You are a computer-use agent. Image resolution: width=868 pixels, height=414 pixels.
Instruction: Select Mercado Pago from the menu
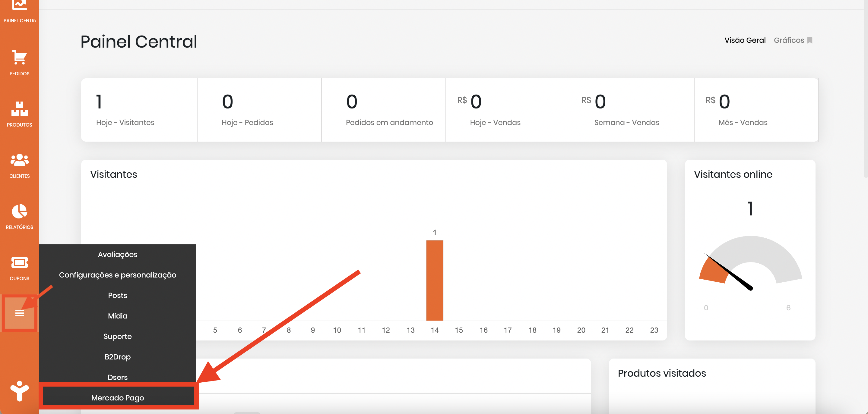click(118, 398)
